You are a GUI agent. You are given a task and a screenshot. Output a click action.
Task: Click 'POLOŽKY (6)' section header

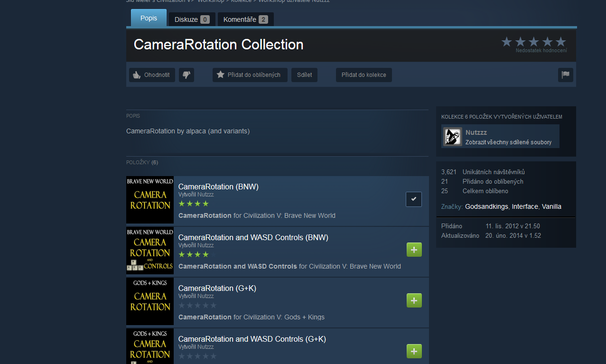(x=142, y=162)
